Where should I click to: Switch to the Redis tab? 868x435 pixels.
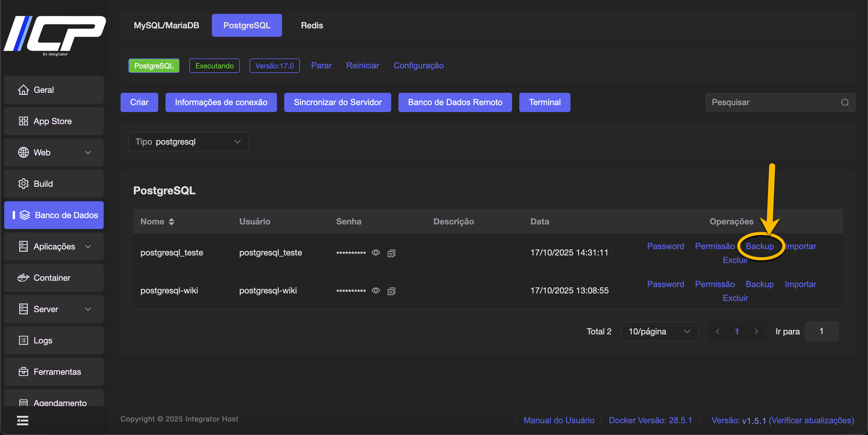click(312, 25)
